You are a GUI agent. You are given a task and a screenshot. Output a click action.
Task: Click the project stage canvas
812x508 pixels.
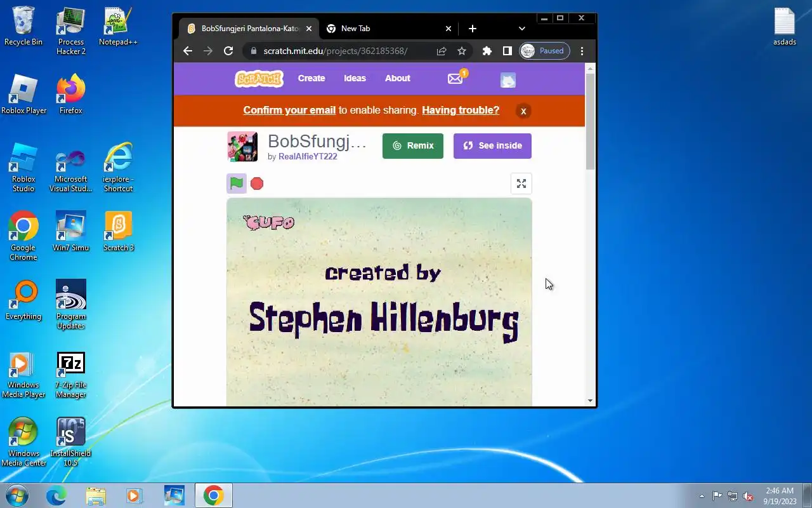click(x=379, y=302)
